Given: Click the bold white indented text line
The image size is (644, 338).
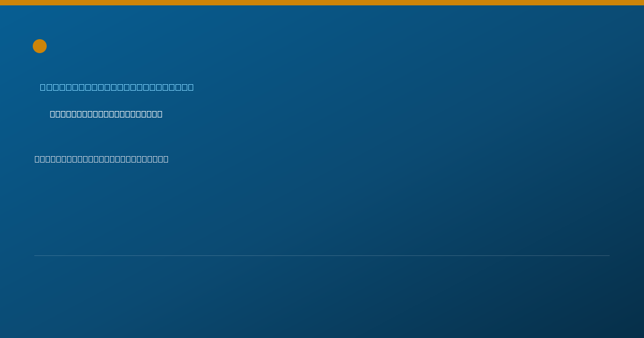Looking at the screenshot, I should [106, 114].
